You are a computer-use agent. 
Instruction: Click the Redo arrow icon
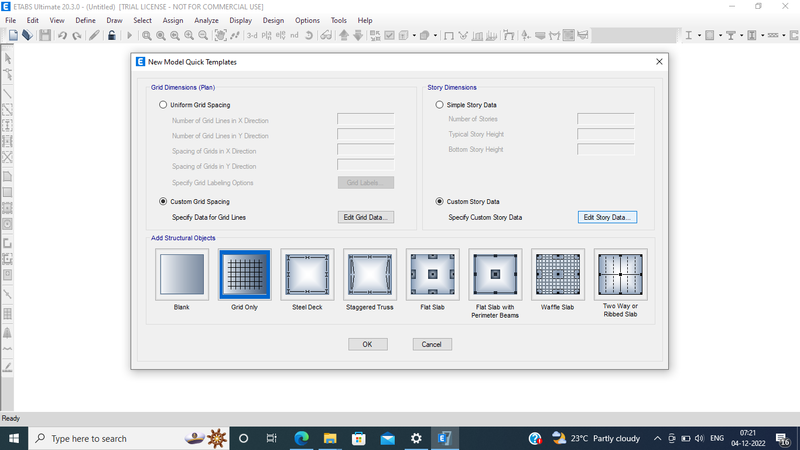(77, 35)
